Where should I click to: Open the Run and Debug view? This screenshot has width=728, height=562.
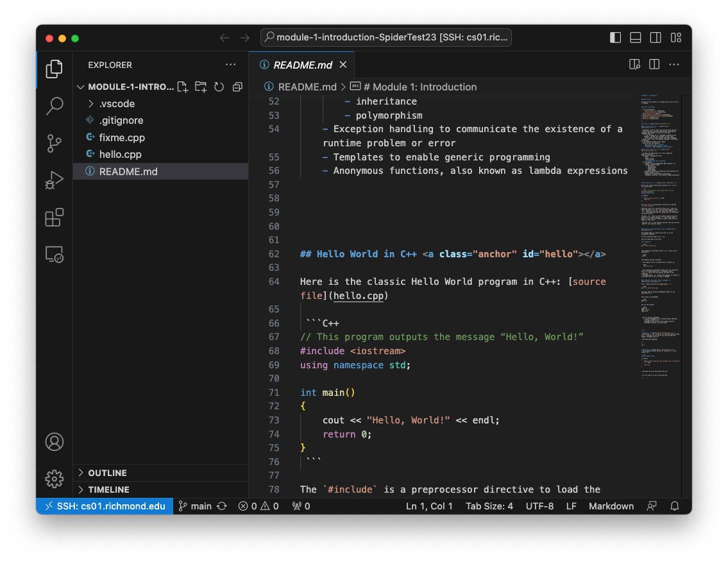tap(55, 180)
